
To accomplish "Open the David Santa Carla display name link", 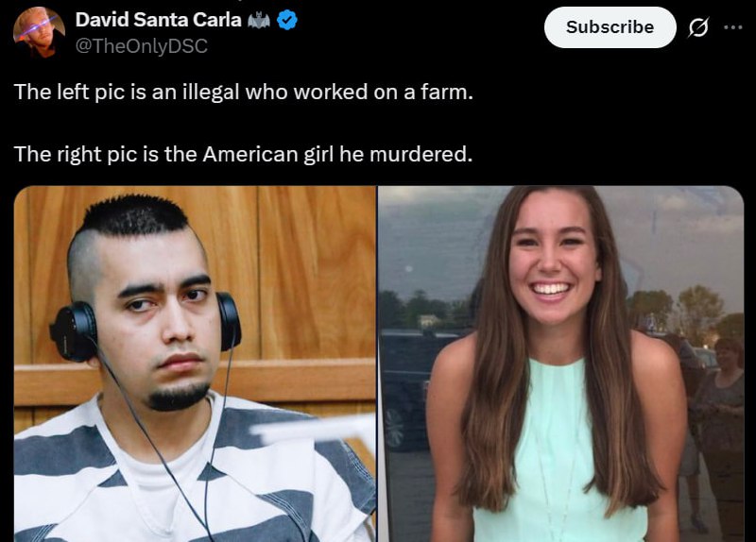I will click(x=158, y=20).
